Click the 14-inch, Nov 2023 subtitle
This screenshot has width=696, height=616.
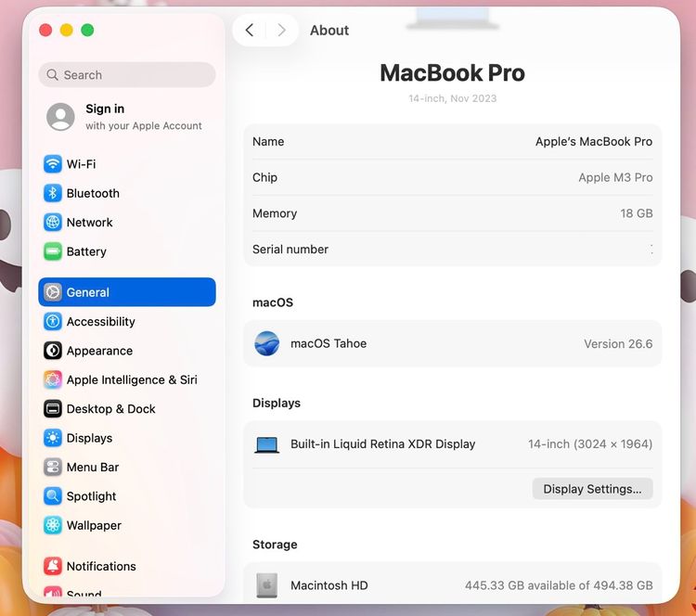pyautogui.click(x=452, y=98)
